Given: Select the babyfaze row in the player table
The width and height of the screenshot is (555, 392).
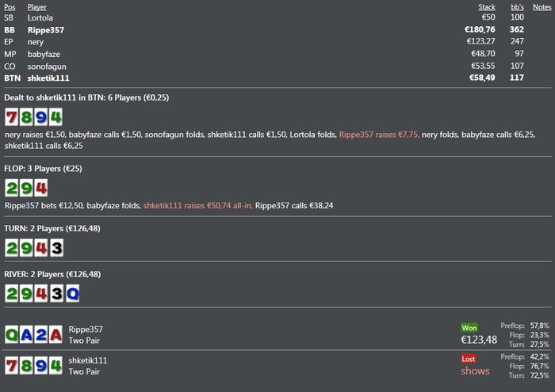Looking at the screenshot, I should click(44, 54).
